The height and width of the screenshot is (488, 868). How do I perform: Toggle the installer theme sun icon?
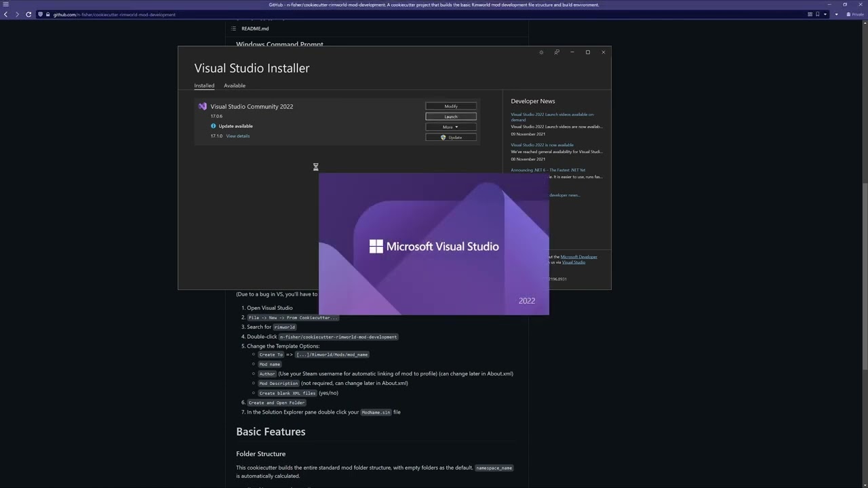(541, 52)
